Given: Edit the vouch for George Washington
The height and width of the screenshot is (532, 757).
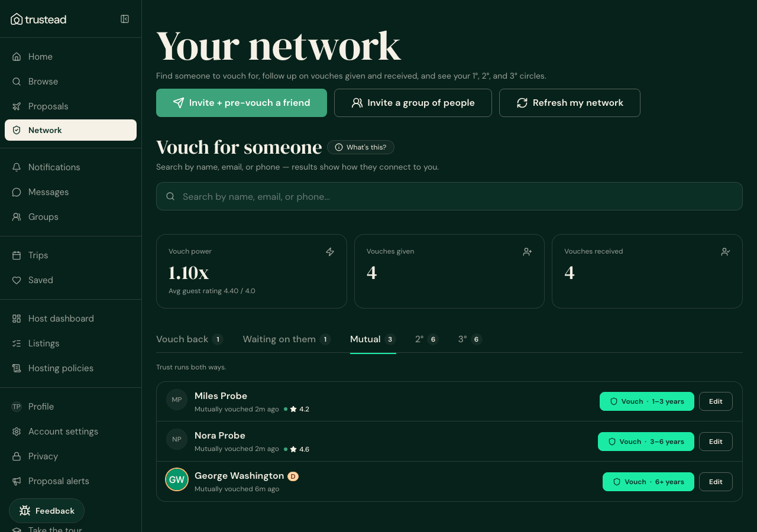Looking at the screenshot, I should click(x=716, y=482).
